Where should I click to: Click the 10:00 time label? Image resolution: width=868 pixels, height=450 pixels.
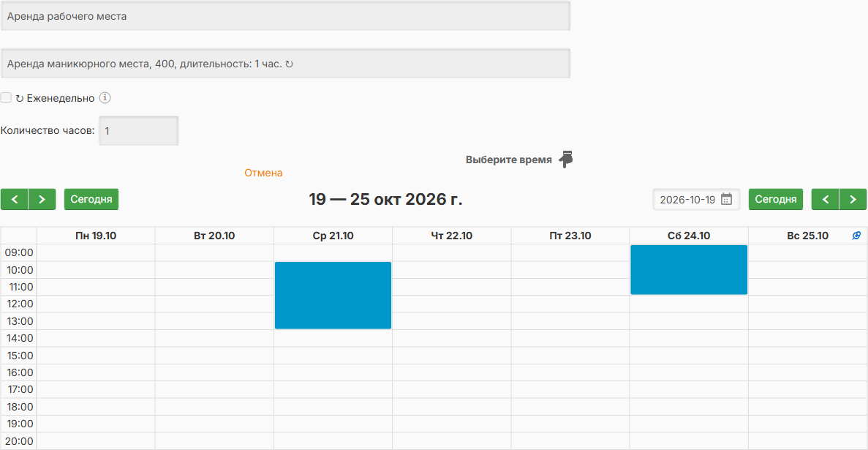coord(19,270)
